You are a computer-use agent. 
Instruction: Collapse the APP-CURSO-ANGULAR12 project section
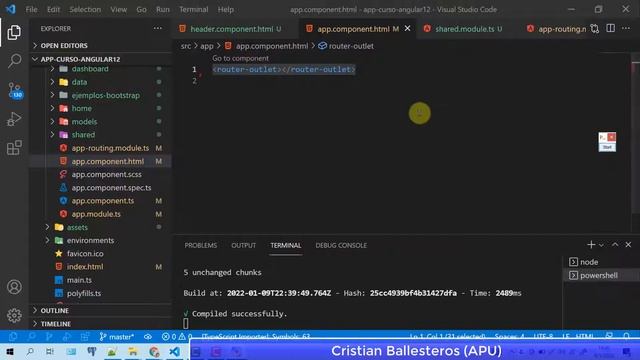100,59
